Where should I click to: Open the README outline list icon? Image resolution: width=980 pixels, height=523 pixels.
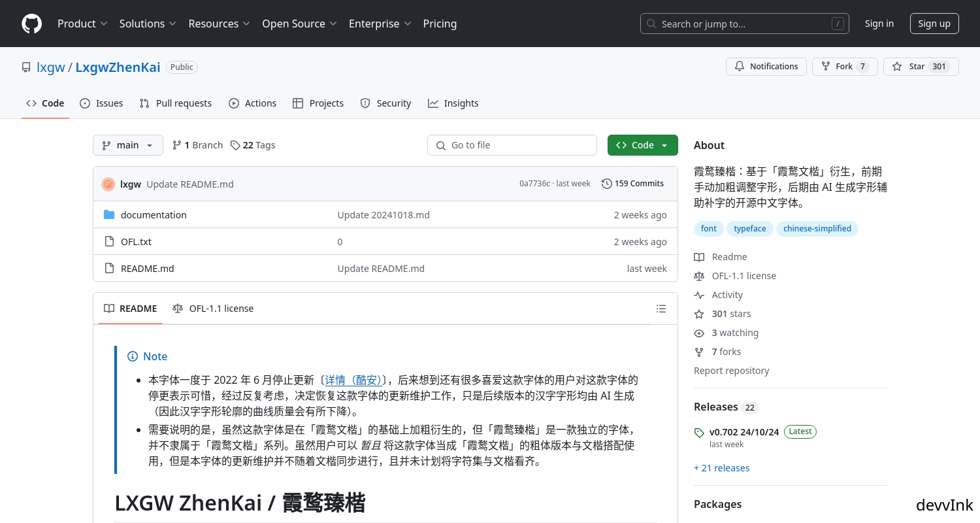pyautogui.click(x=661, y=309)
